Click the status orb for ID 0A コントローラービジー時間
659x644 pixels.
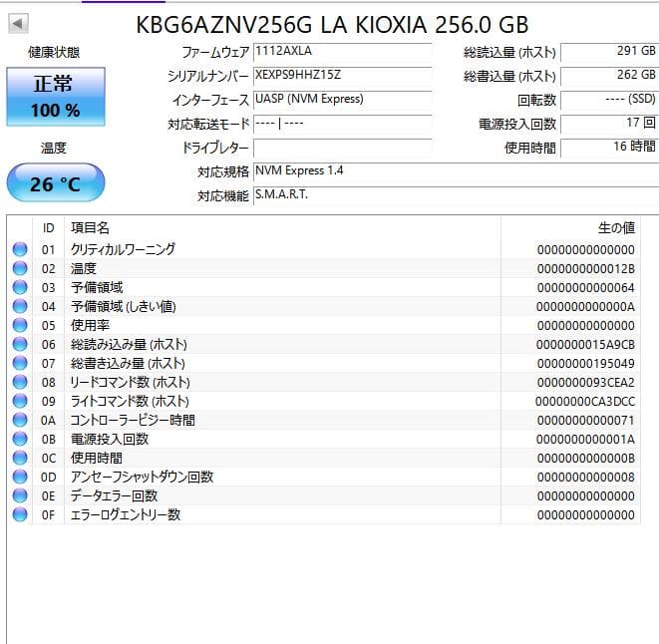(x=20, y=420)
